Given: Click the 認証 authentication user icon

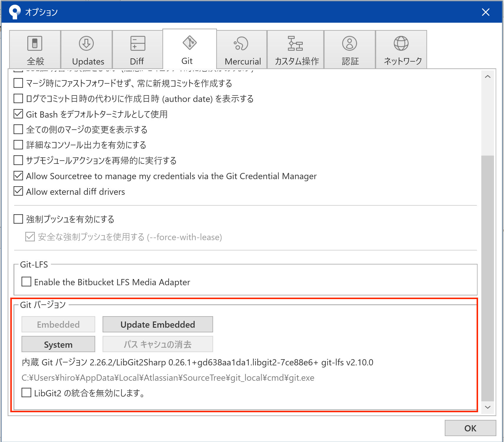Looking at the screenshot, I should tap(349, 44).
